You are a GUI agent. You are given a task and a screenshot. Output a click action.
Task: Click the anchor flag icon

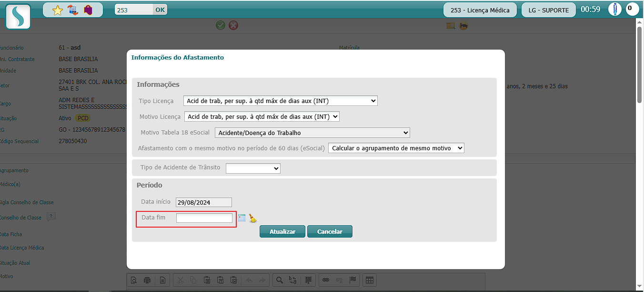[352, 280]
